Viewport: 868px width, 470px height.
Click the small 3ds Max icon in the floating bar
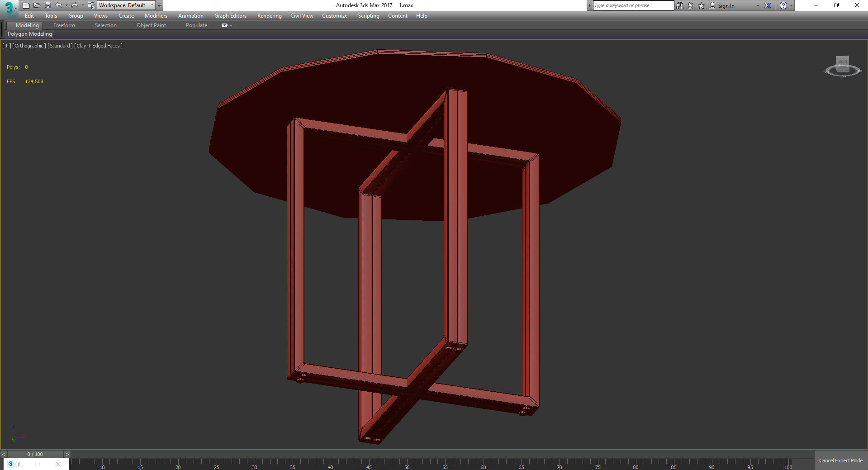click(x=10, y=464)
